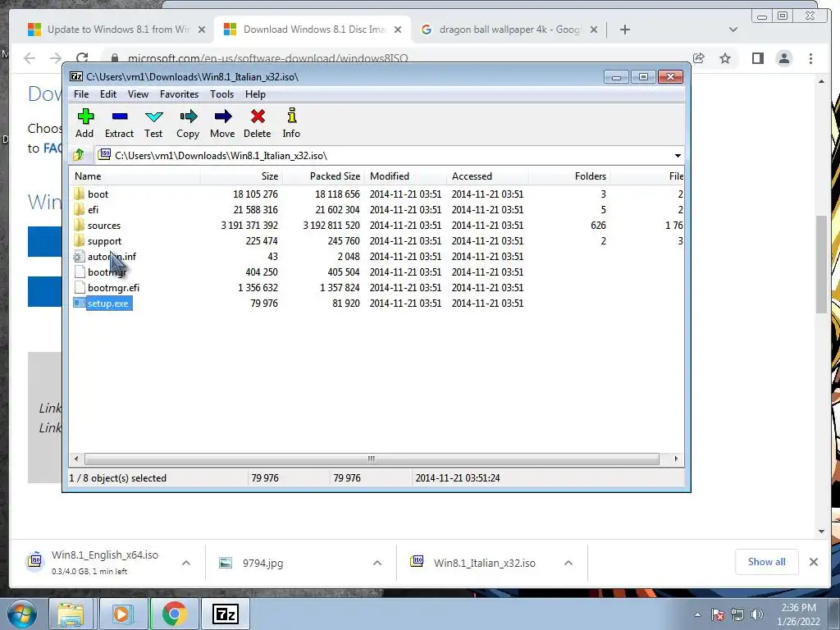The image size is (840, 630).
Task: Open Chrome side panel
Action: coord(757,58)
